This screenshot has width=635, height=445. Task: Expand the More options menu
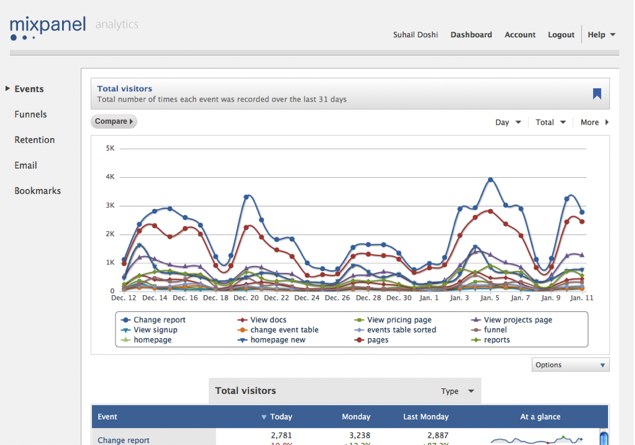594,122
